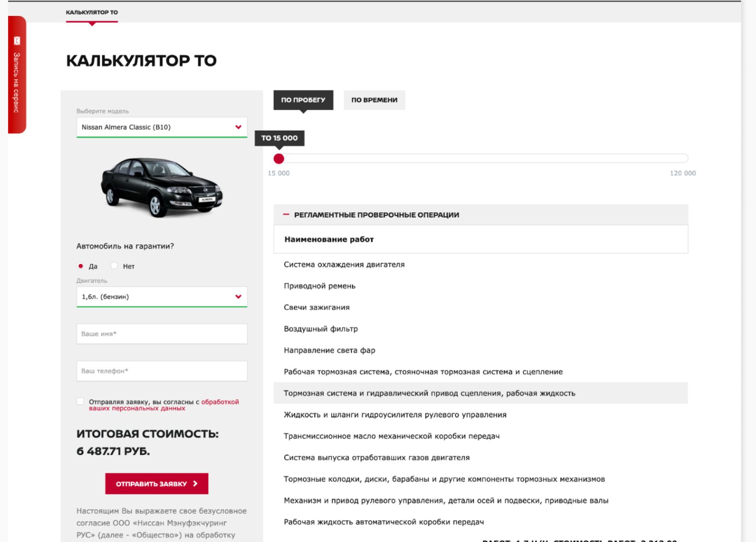The width and height of the screenshot is (756, 542).
Task: Select 'Нет' for warranty status
Action: 114,266
